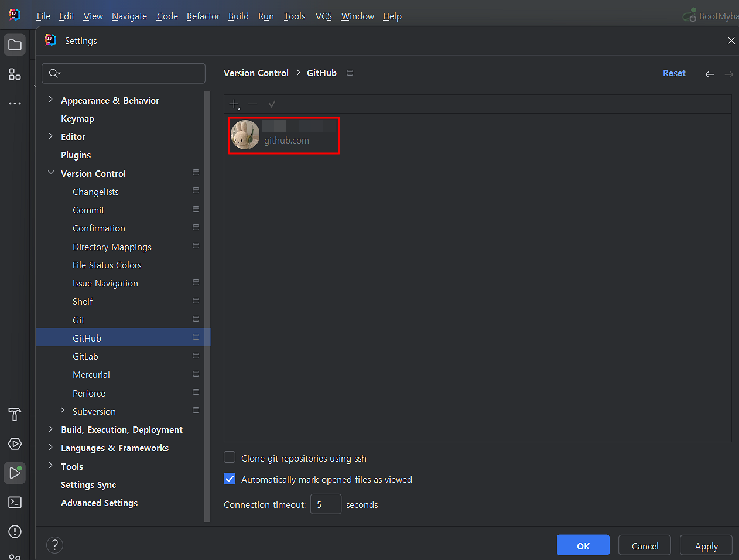Open the Project tool window folder icon

[x=15, y=45]
